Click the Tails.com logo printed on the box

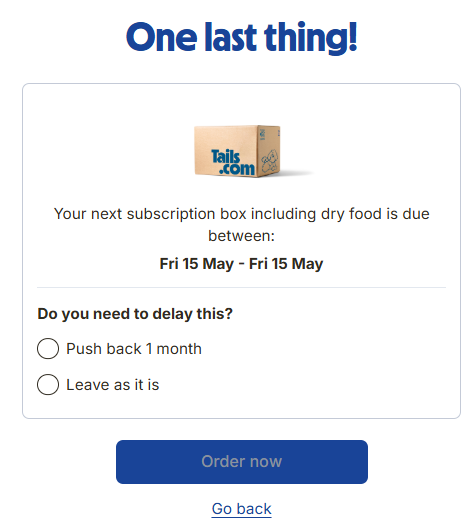click(x=232, y=162)
